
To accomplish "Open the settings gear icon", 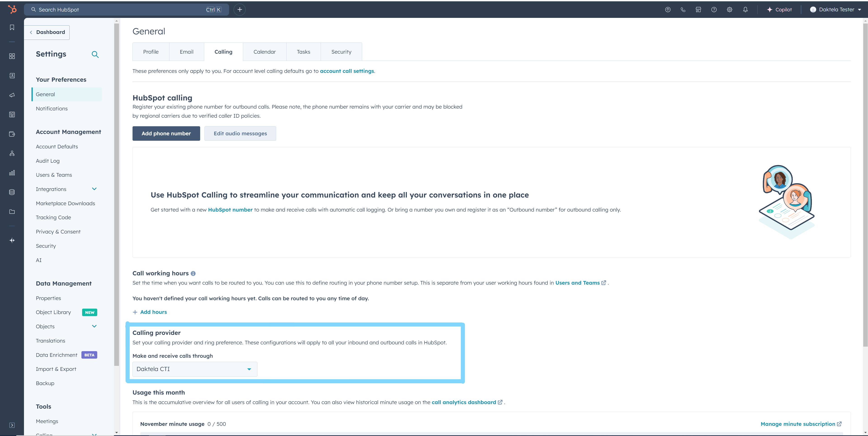I will [x=730, y=10].
